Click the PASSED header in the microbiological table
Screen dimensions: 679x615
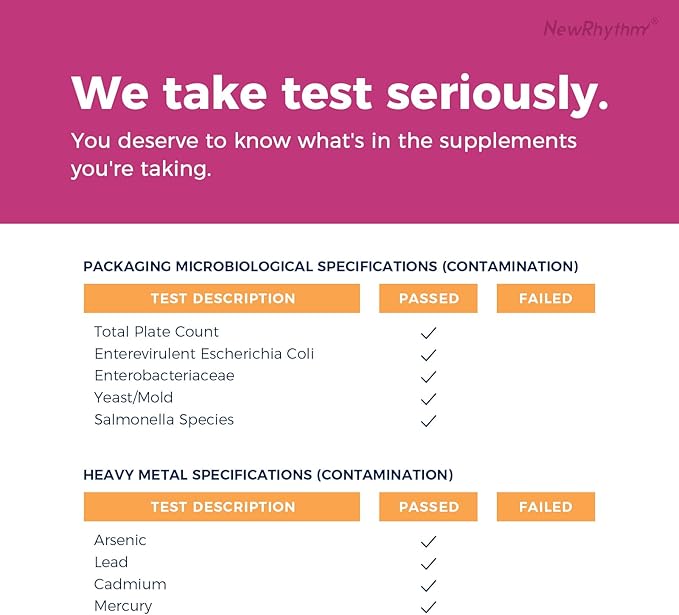429,298
